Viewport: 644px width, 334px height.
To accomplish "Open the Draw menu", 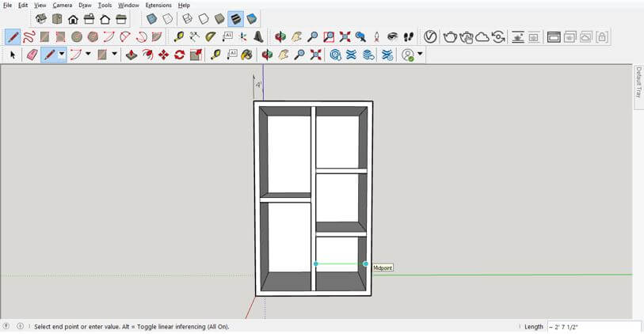I will 85,6.
